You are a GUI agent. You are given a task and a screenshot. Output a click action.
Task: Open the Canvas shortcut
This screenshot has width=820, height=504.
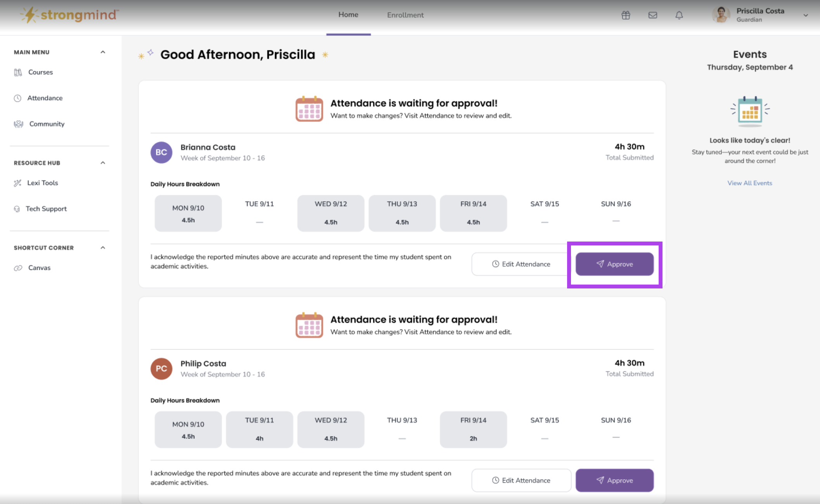click(x=39, y=268)
